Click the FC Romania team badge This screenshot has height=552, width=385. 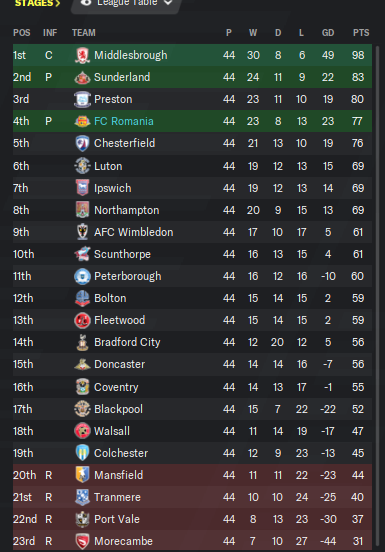tap(82, 121)
